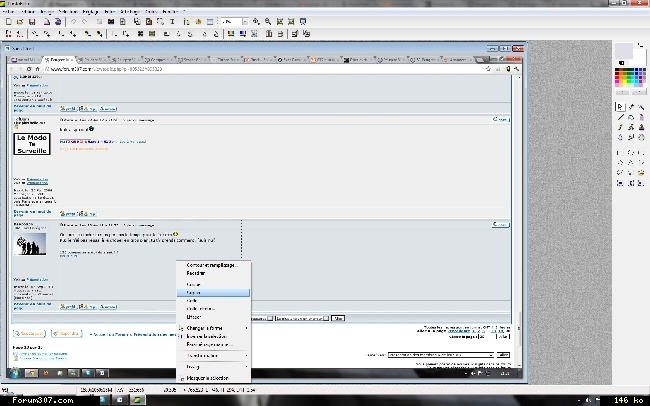Toggle Masquer la sélection in the context menu

[210, 377]
